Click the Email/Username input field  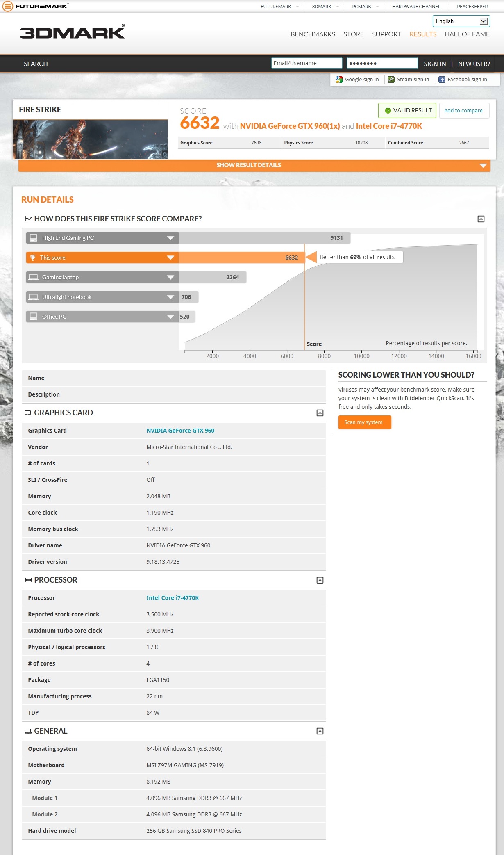click(306, 63)
